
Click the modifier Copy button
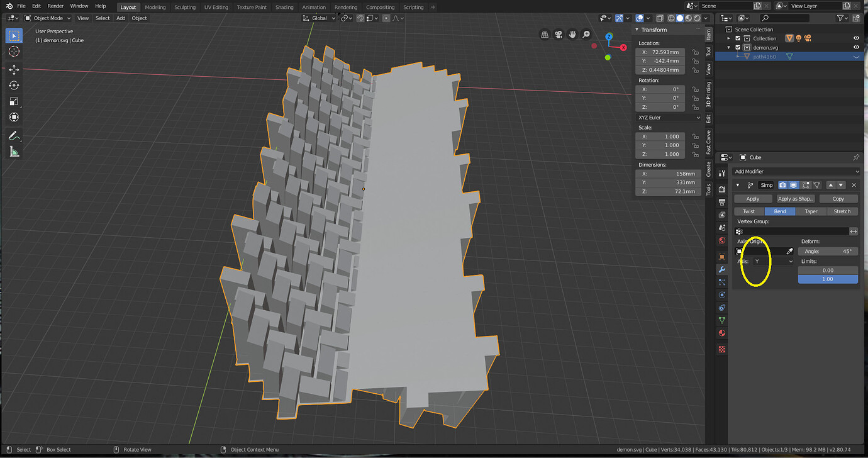838,199
